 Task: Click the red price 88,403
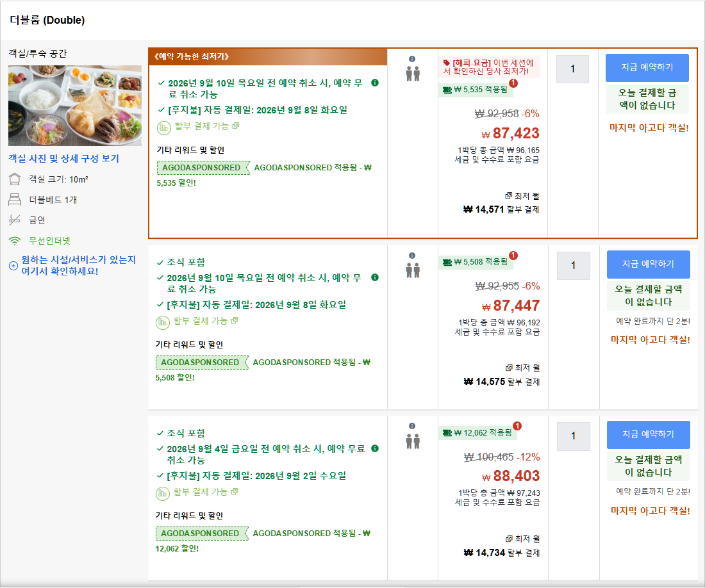click(516, 476)
